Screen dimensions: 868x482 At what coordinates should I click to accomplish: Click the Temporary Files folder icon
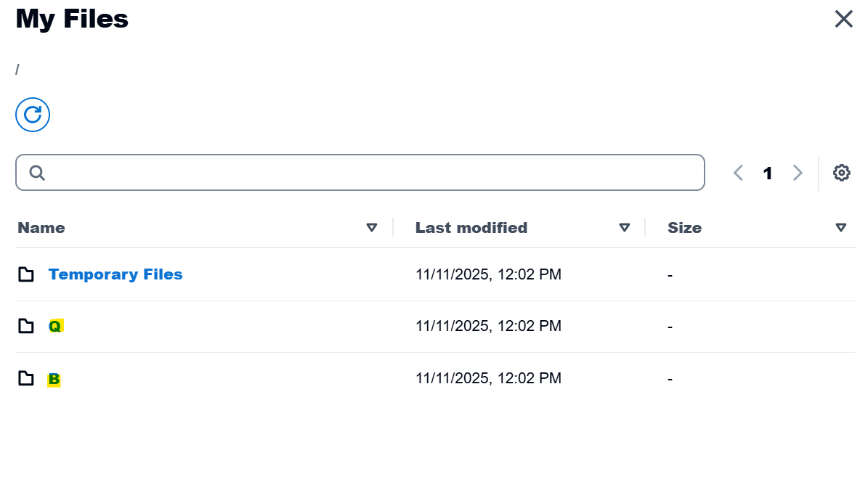click(26, 274)
